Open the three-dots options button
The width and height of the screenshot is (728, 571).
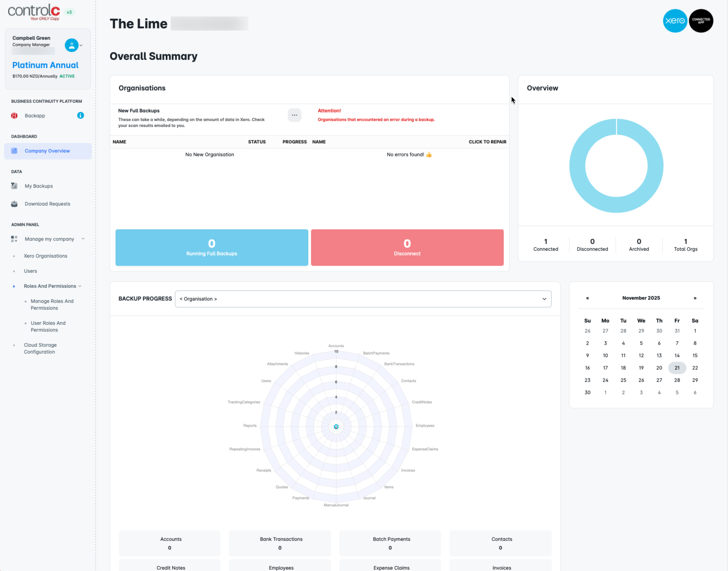click(x=294, y=115)
